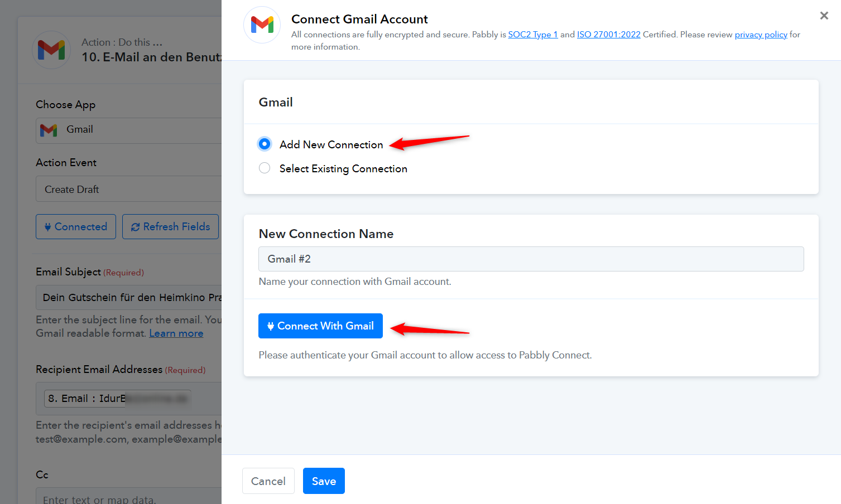The width and height of the screenshot is (841, 504).
Task: Select the Select Existing Connection radio button
Action: click(265, 168)
